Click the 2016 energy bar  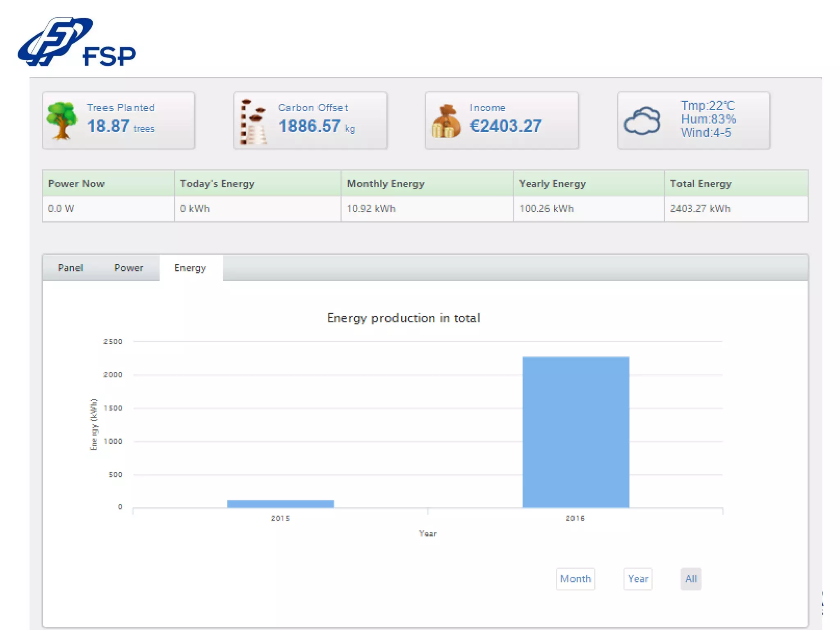click(575, 432)
